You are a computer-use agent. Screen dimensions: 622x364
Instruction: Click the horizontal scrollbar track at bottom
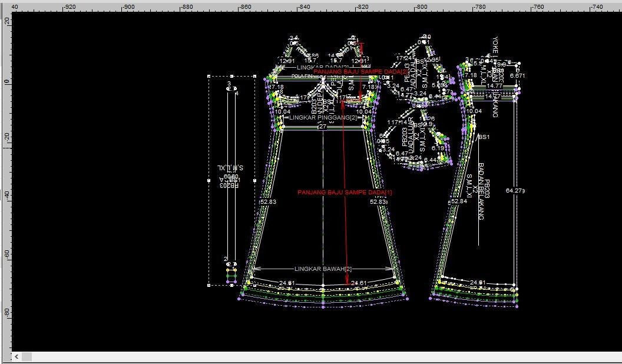[x=295, y=357]
